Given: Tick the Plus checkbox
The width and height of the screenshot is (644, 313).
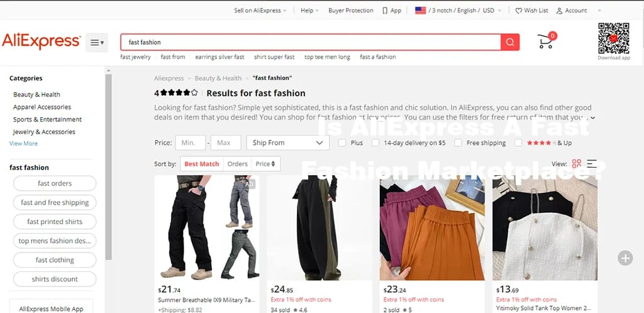Looking at the screenshot, I should 341,143.
